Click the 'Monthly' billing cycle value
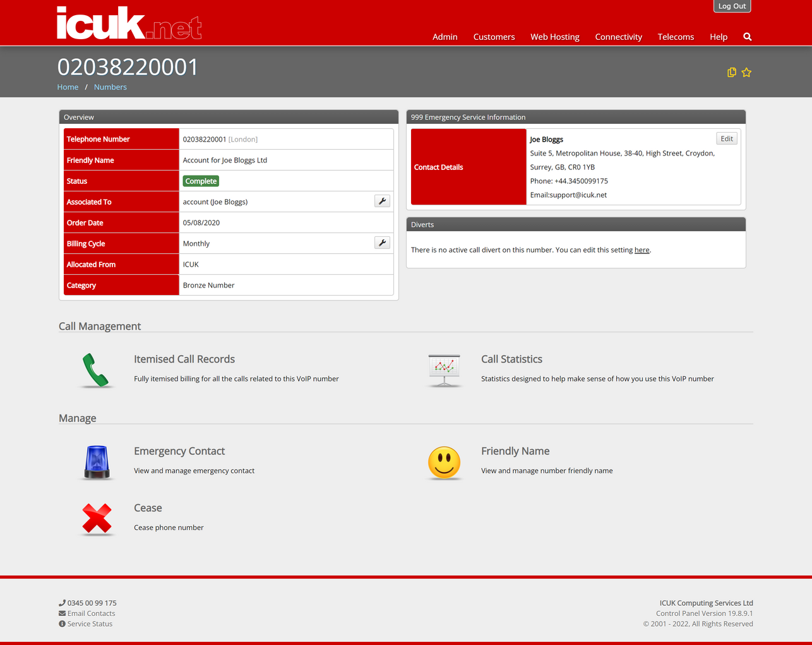 pyautogui.click(x=196, y=244)
